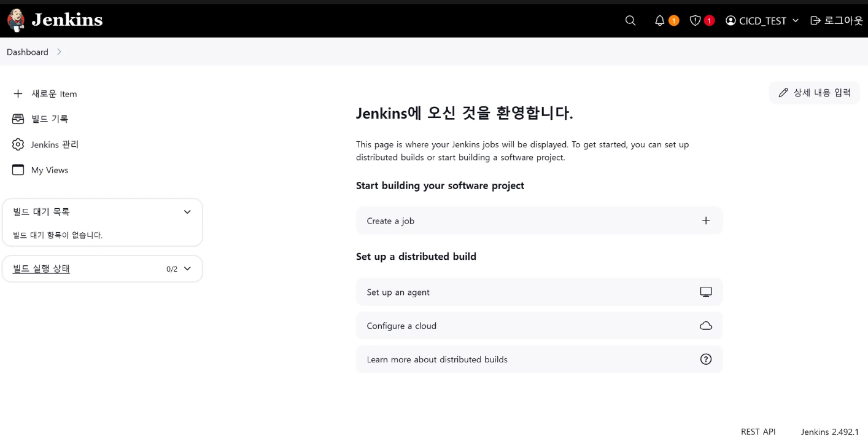Click the 빌드 대기 항목이 없습니다. message

[x=58, y=235]
